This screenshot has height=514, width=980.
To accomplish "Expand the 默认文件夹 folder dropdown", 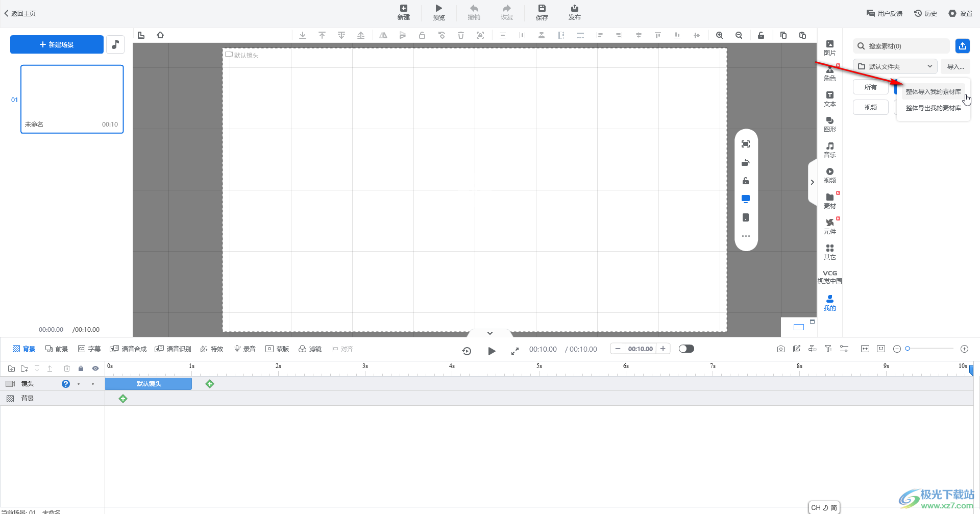I will (x=895, y=66).
